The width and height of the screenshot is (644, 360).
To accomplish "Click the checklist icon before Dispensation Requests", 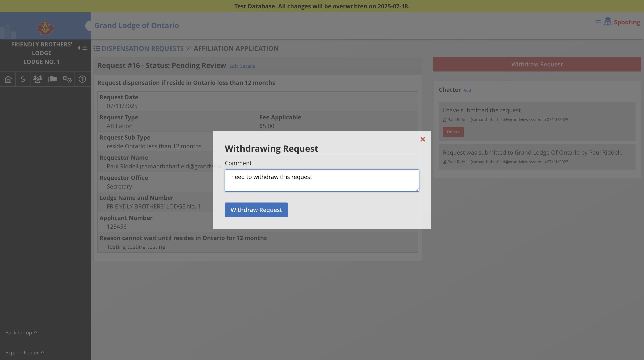I will (96, 48).
